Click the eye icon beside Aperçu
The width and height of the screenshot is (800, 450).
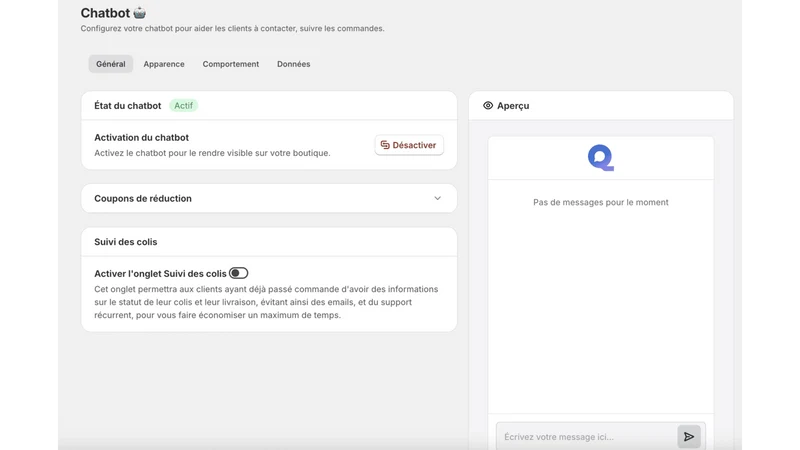pos(488,106)
